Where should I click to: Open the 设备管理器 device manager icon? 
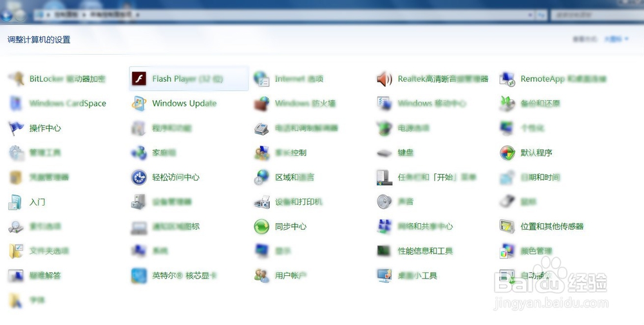[x=139, y=202]
